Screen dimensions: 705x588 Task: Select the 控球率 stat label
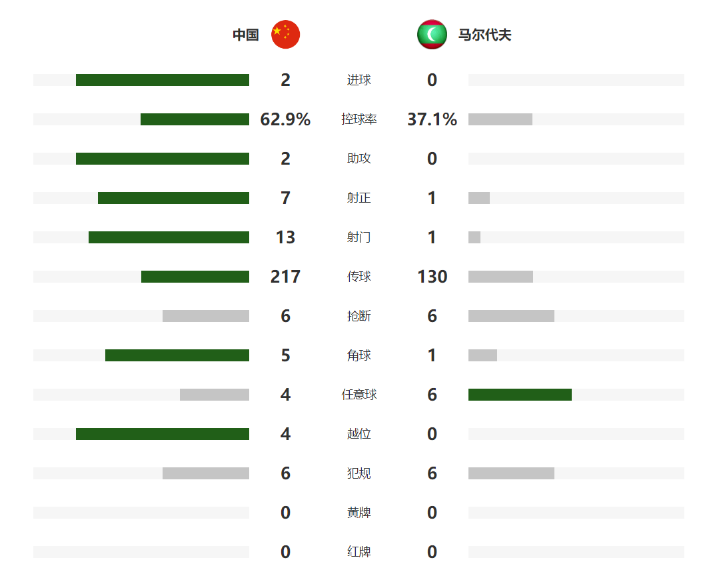(358, 119)
